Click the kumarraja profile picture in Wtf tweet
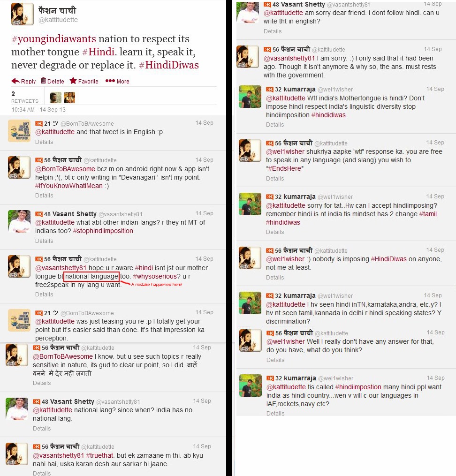 250,97
